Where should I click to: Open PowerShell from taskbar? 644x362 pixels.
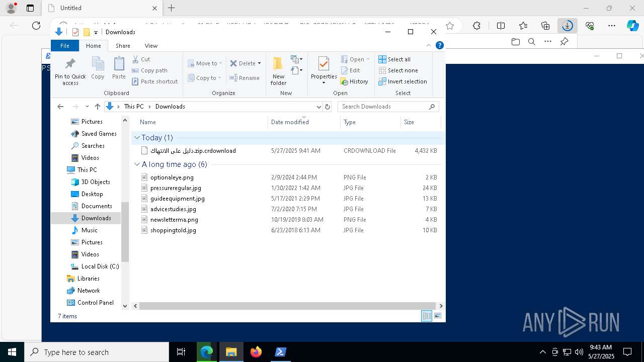280,352
